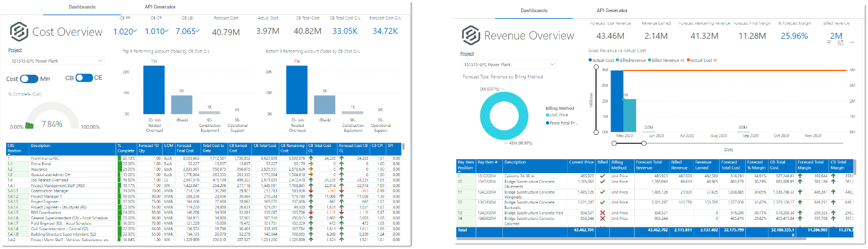The width and height of the screenshot is (868, 249).
Task: Click Project link in Cost Overview
Action: 15,50
